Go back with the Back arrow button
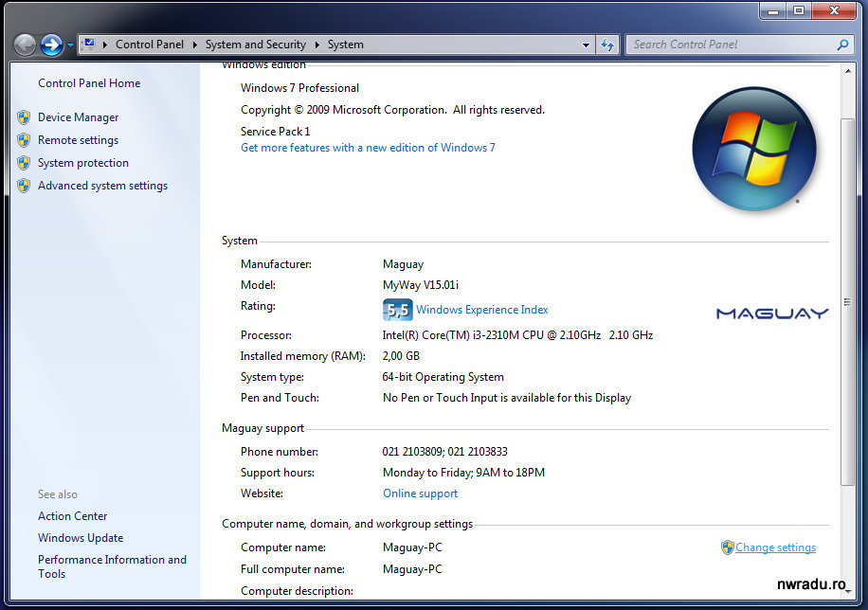 pos(25,45)
